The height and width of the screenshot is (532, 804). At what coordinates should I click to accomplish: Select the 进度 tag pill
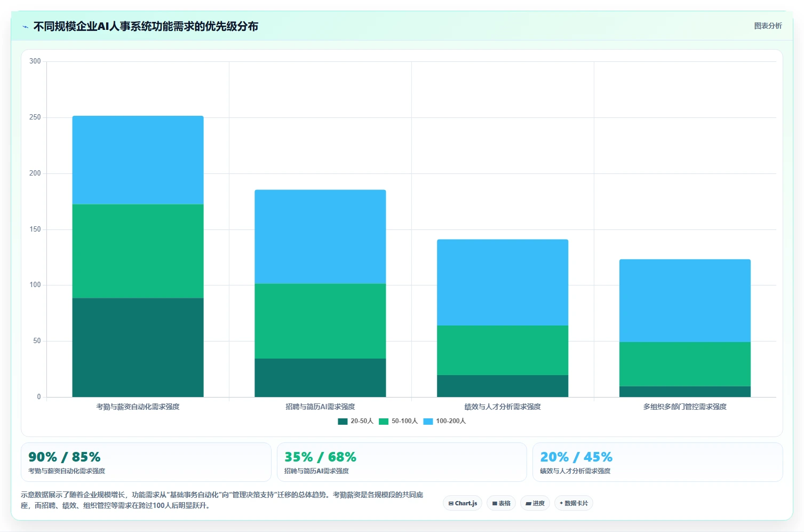click(535, 503)
